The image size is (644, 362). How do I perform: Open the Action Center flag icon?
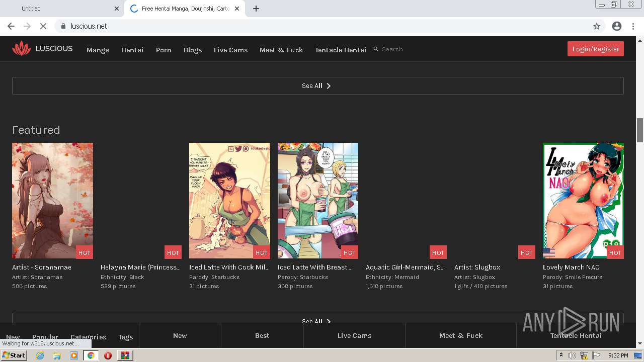coord(597,355)
